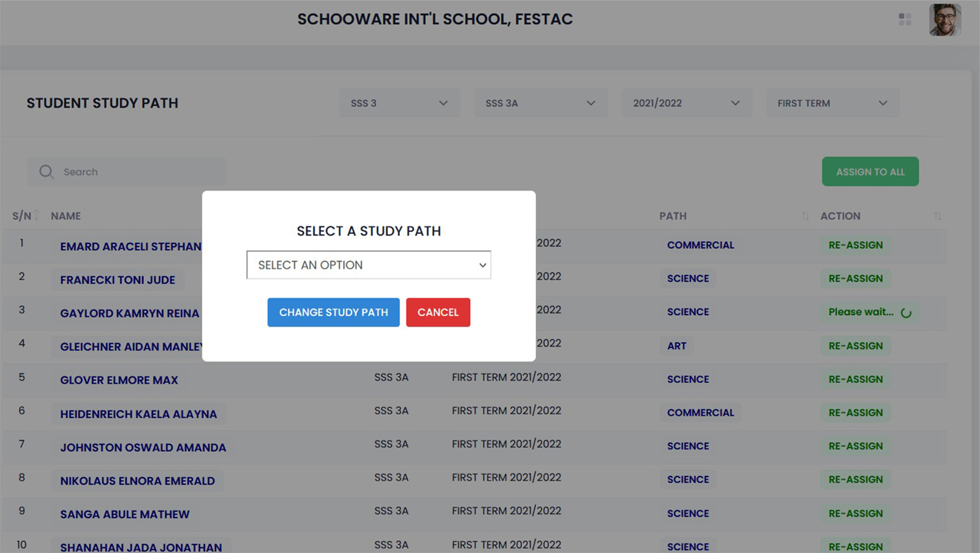Re-assign path for Franecki Toni Jude
This screenshot has height=553, width=980.
pos(856,279)
